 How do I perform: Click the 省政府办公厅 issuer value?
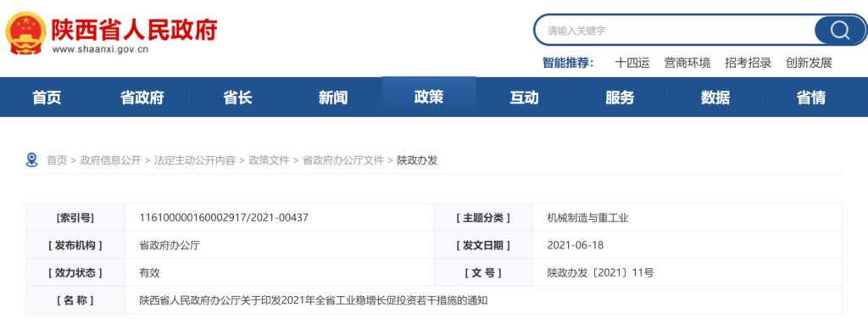point(170,245)
